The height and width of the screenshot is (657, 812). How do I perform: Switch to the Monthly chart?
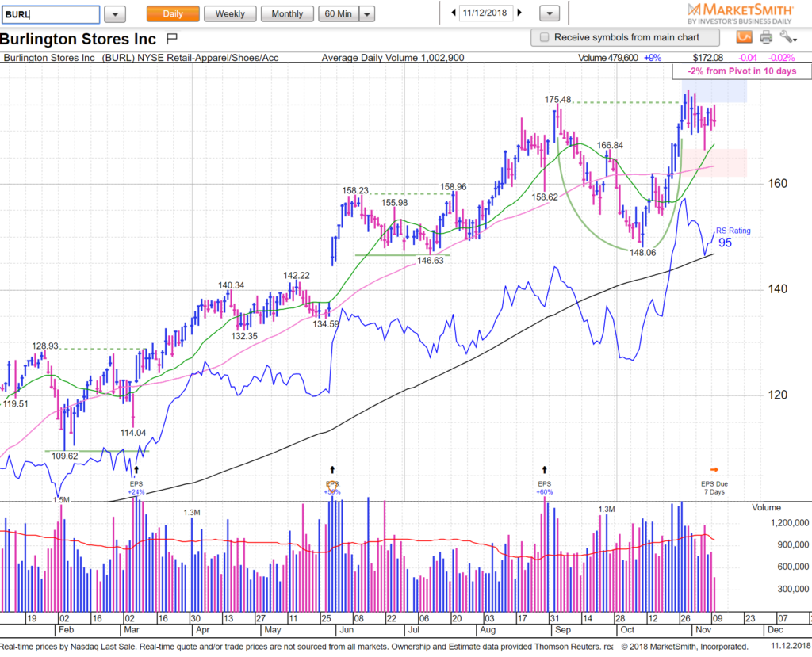pos(287,14)
